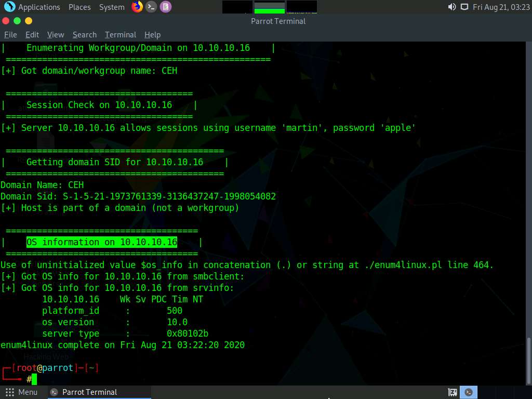Open the System menu in top panel
The height and width of the screenshot is (399, 532).
(112, 7)
